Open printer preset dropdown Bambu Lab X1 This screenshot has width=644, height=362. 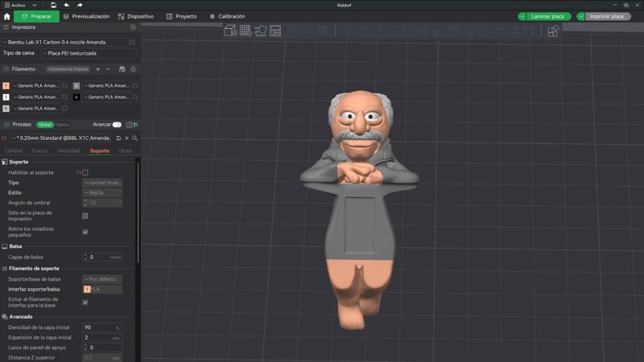(66, 42)
